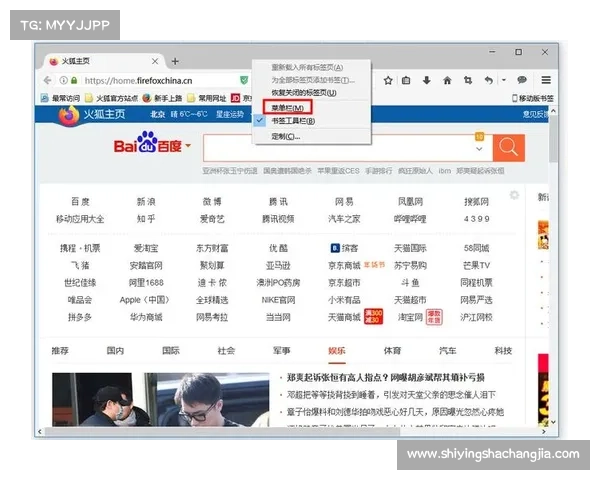Enable 菜单栏(M) in the context menu
The width and height of the screenshot is (600, 480).
tap(289, 106)
